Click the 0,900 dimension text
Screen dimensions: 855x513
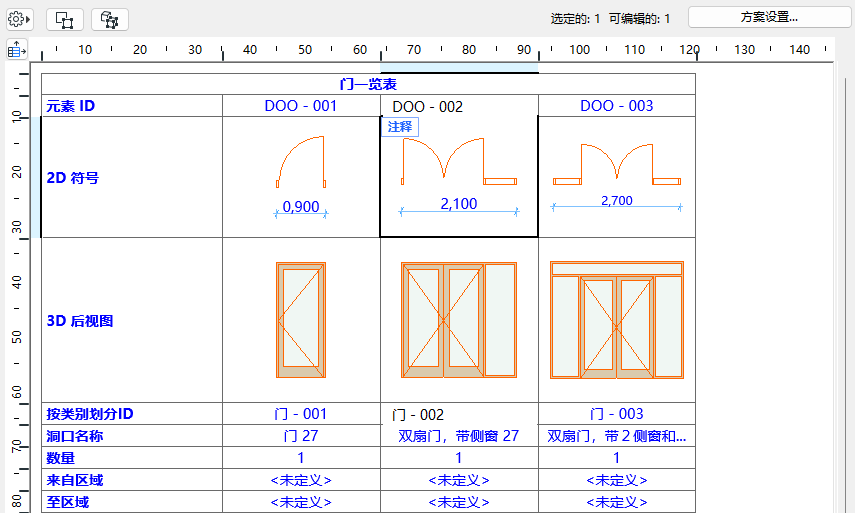click(x=301, y=207)
